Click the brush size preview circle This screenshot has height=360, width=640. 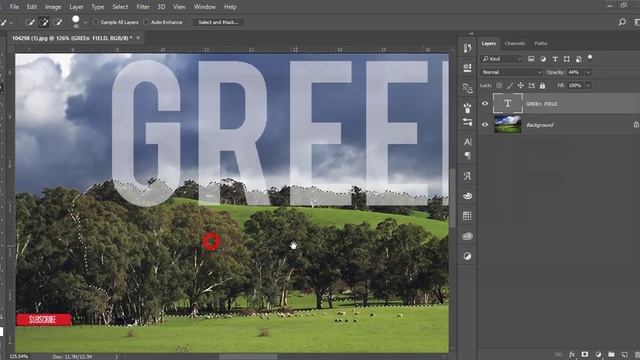click(76, 19)
